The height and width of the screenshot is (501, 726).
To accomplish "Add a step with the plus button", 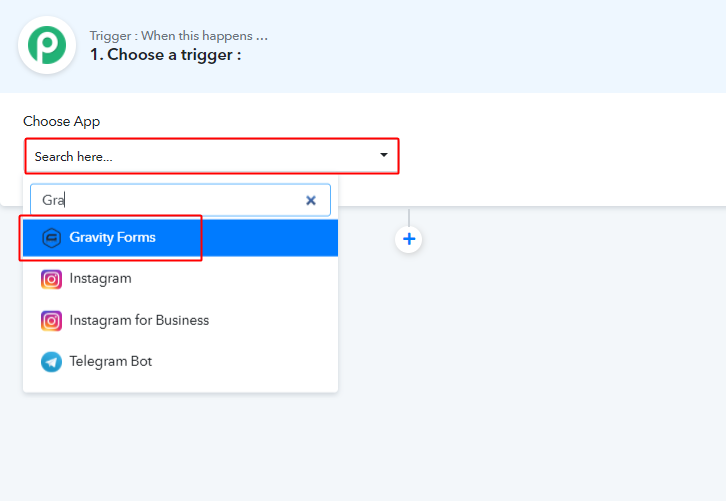I will (x=409, y=239).
